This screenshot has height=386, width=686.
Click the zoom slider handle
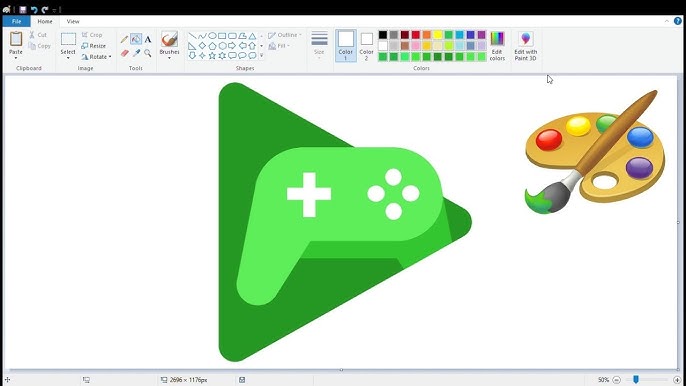[636, 379]
